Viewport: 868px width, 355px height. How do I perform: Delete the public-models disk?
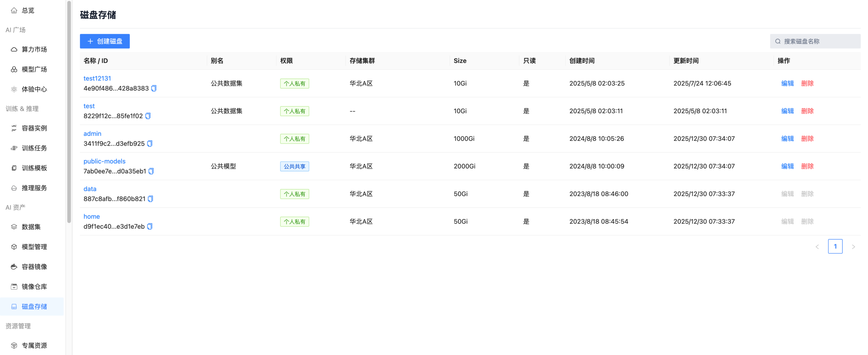[807, 166]
